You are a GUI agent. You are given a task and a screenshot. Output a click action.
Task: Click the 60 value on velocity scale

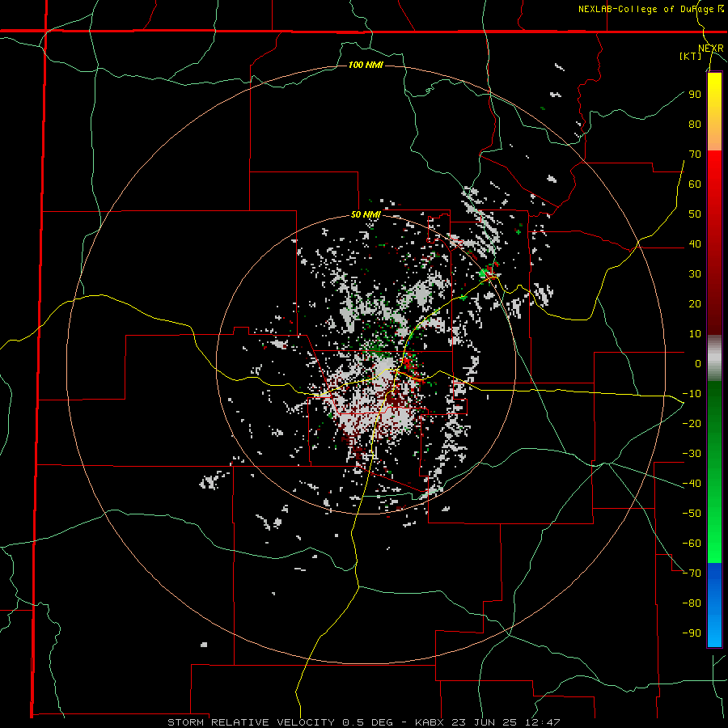point(695,184)
